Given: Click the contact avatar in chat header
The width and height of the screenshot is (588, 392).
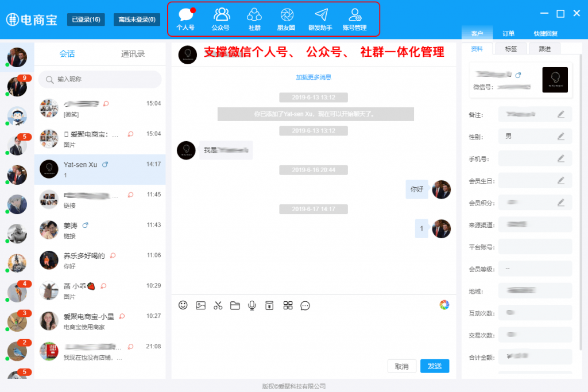Looking at the screenshot, I should [x=188, y=55].
